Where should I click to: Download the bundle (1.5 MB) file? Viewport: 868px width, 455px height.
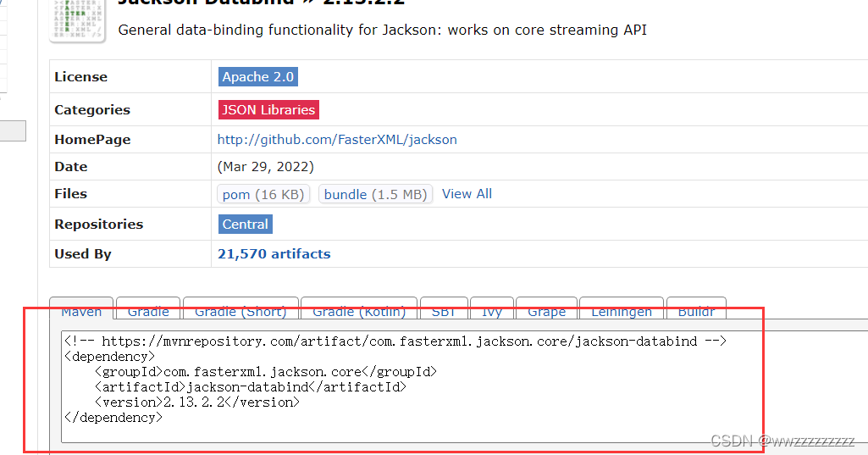pyautogui.click(x=375, y=194)
